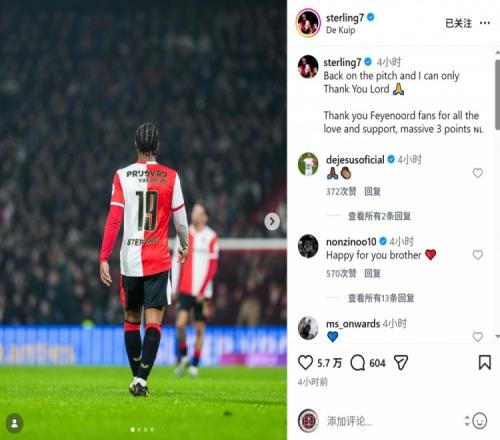Share the post with the paper plane icon
500x440 pixels.
pyautogui.click(x=401, y=363)
